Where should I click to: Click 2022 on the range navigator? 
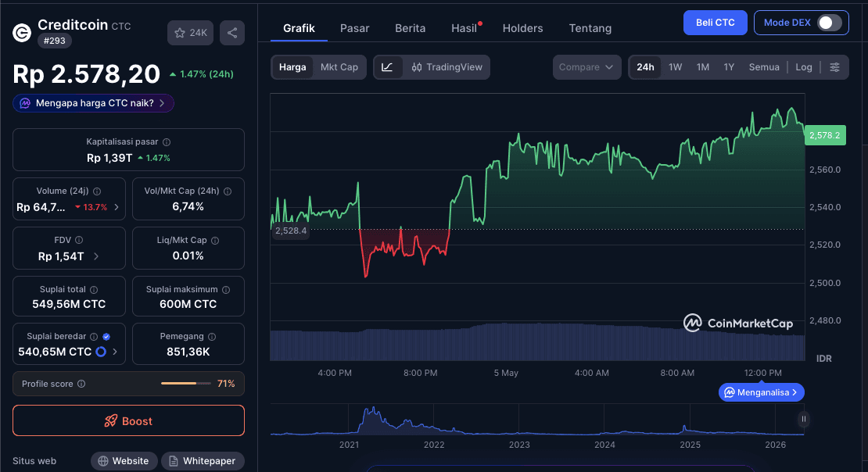click(x=434, y=445)
